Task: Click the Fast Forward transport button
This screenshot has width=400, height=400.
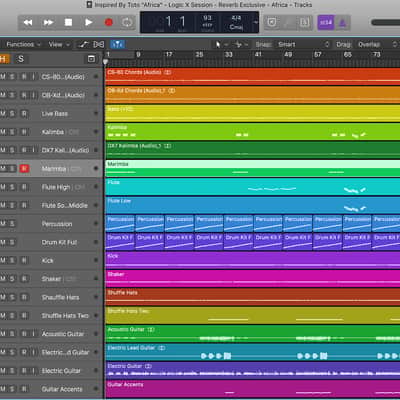Action: pos(48,23)
